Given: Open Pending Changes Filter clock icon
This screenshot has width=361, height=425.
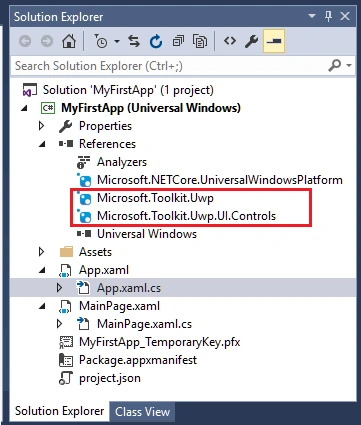Looking at the screenshot, I should click(x=101, y=41).
